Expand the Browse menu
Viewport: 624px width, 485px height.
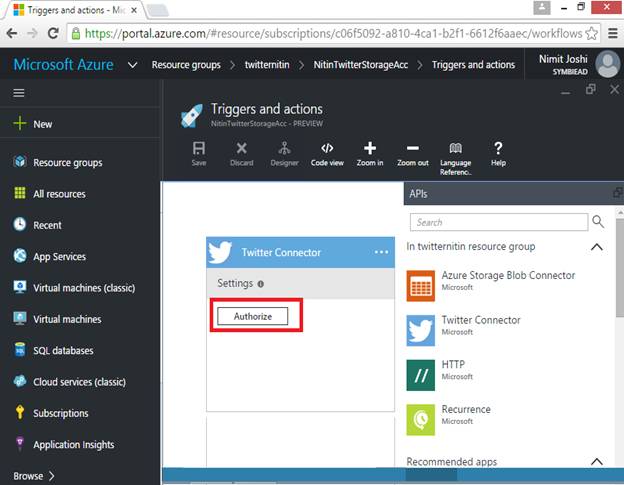pos(33,476)
